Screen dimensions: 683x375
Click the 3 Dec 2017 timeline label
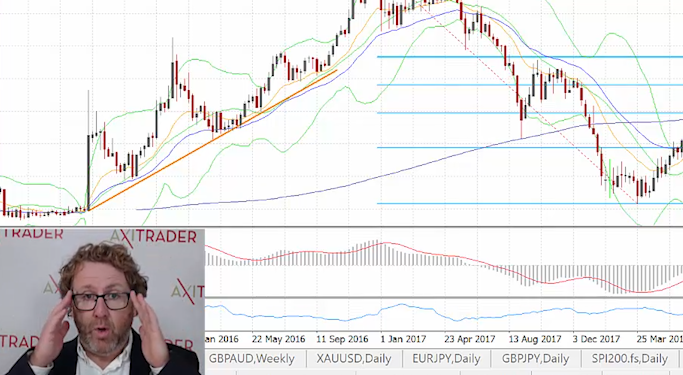coord(596,339)
